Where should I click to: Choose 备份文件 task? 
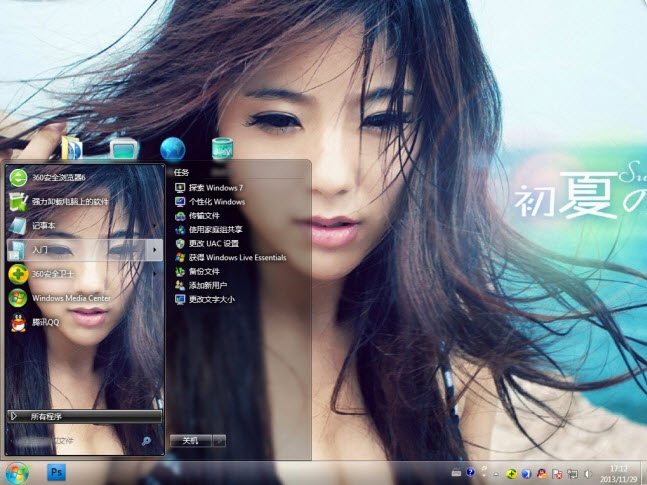click(197, 271)
